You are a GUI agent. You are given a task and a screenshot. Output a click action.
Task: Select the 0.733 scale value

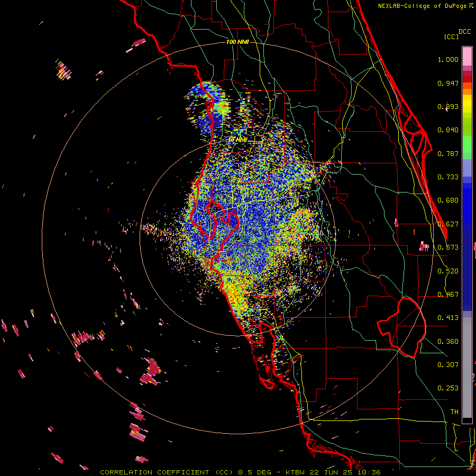click(448, 177)
